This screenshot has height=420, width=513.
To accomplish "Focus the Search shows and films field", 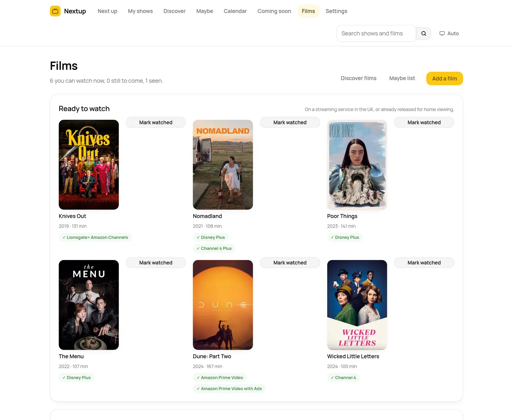I will (376, 33).
